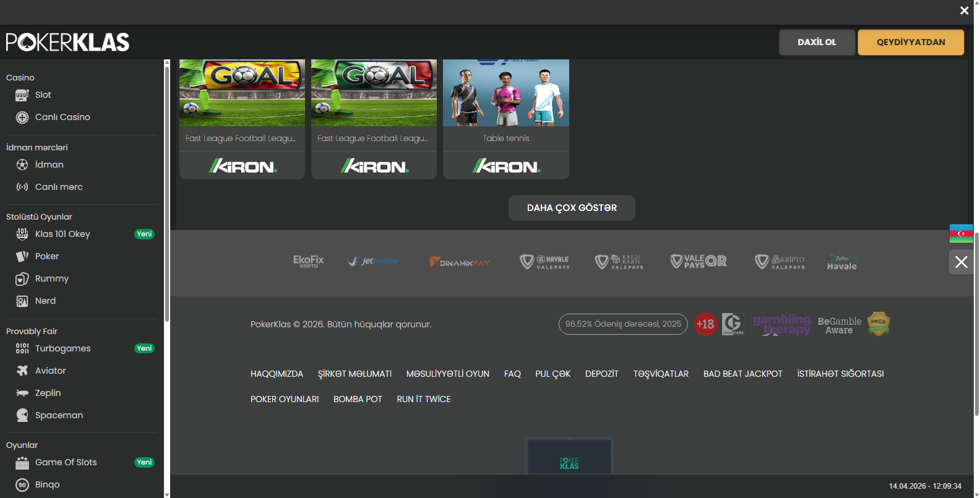Open first Fast League Football game thumbnail

tap(242, 93)
